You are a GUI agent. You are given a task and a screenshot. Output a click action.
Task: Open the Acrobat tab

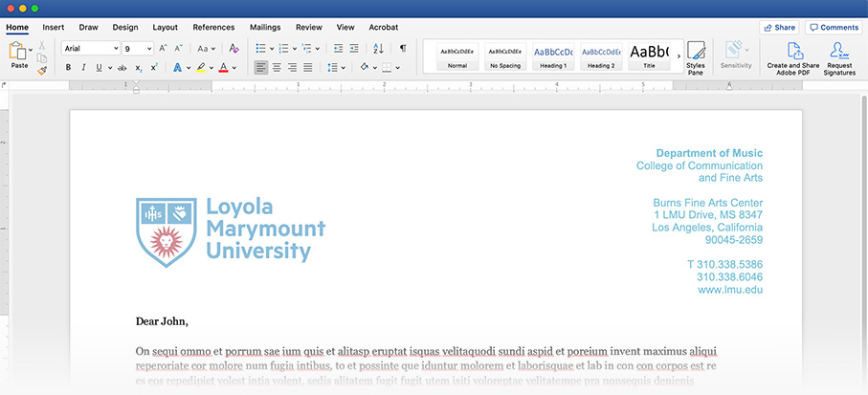384,27
